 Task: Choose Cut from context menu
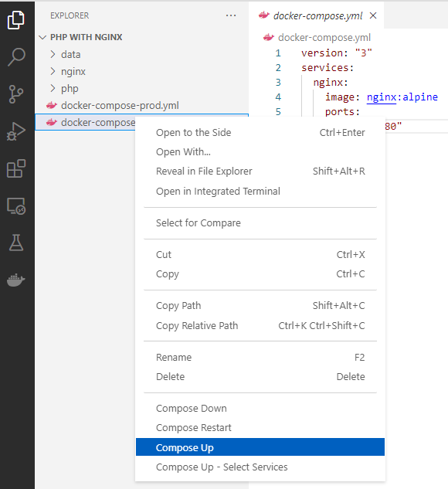[260, 255]
